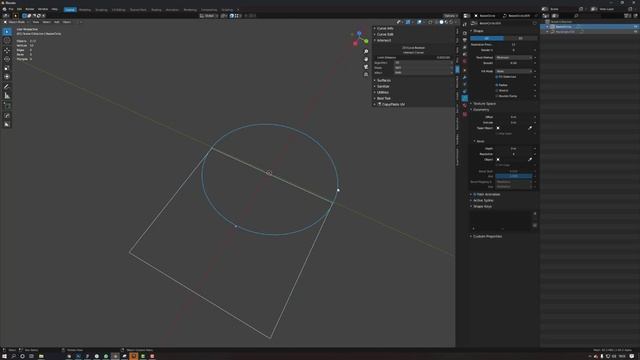Switch perspective/orthographic grid icon

coord(366,74)
